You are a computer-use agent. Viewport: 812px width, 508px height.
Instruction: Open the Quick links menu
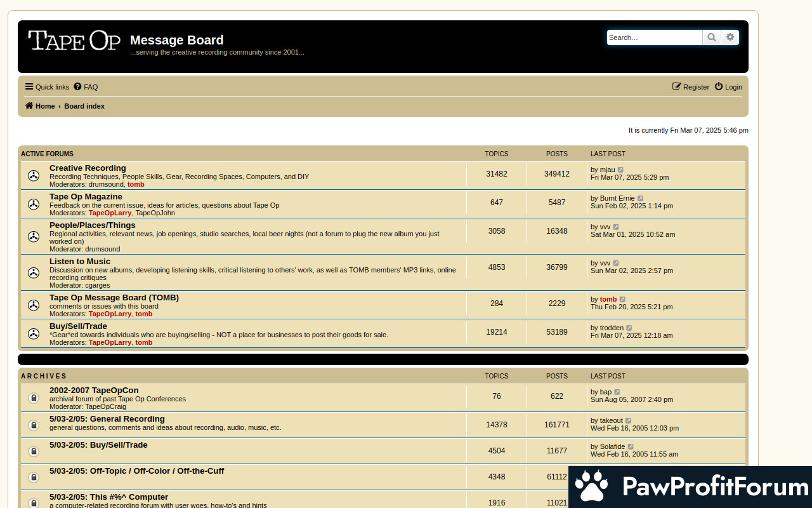47,87
